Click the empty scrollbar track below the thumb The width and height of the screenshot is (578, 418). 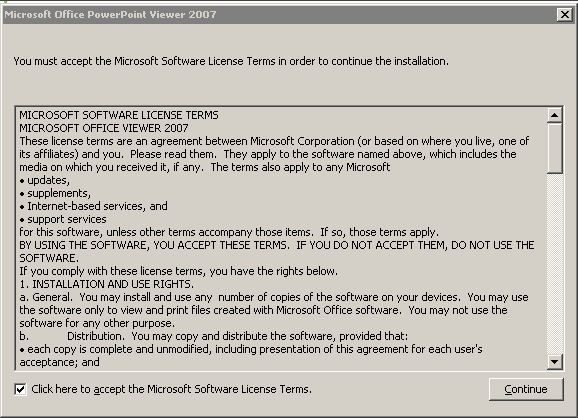[554, 264]
